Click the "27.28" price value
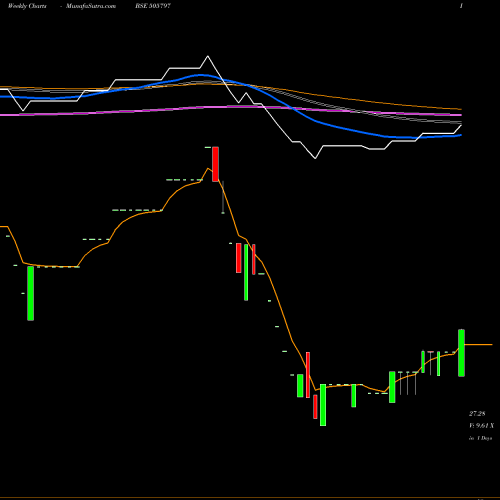The image size is (500, 500). tap(477, 414)
